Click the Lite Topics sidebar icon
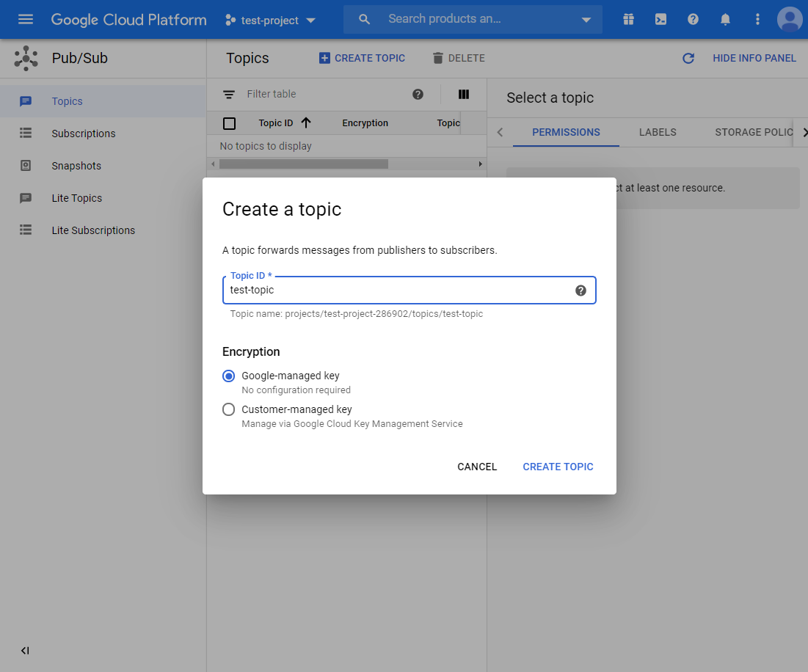Screen dimensions: 808x672 click(x=25, y=198)
